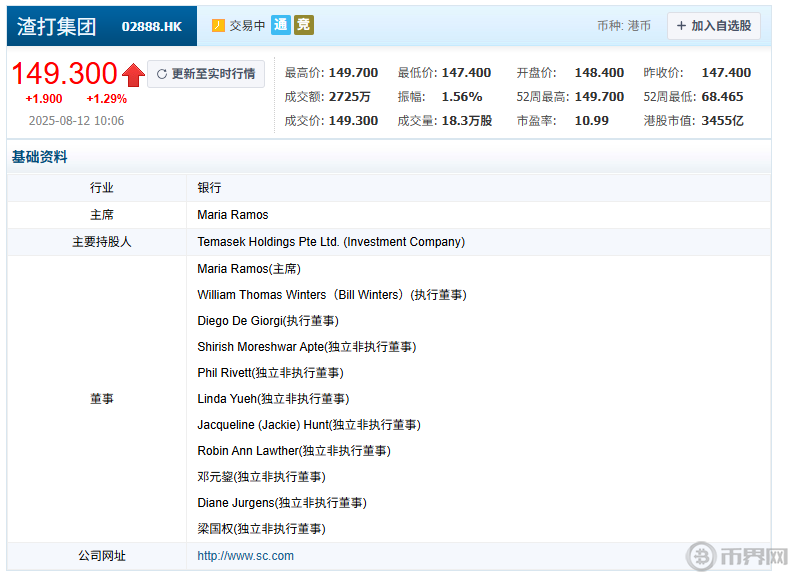Click the yellow clock icon beside 交易中
The height and width of the screenshot is (584, 799).
tap(219, 26)
